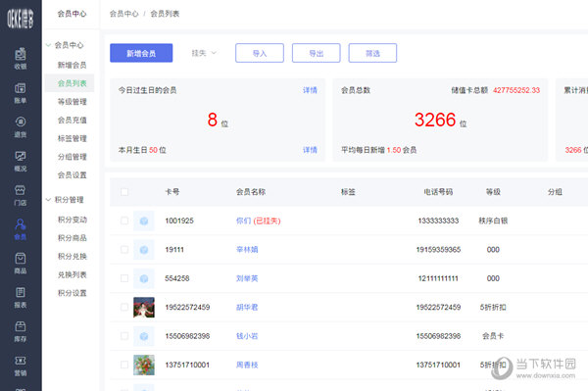The image size is (588, 391).
Task: Check the box for card 13751710001
Action: click(124, 366)
